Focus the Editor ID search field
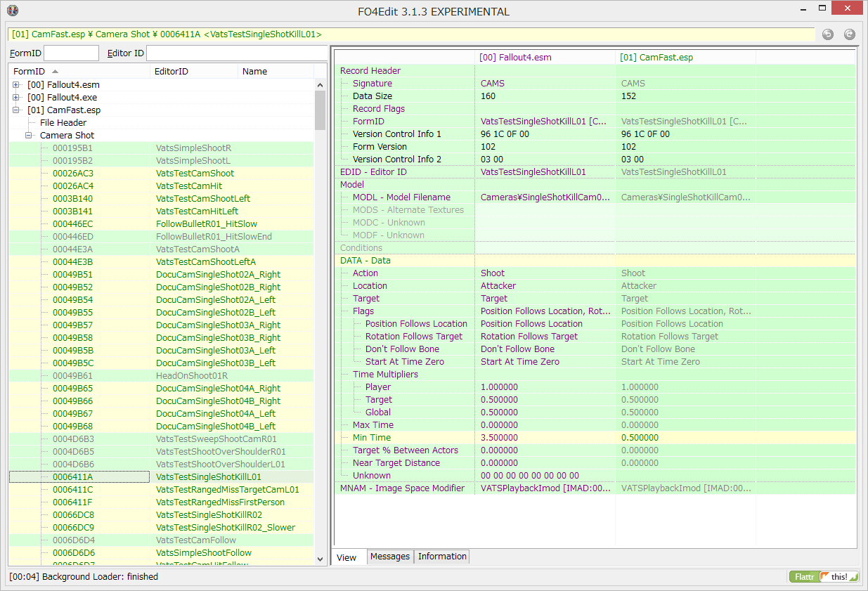 coord(237,53)
